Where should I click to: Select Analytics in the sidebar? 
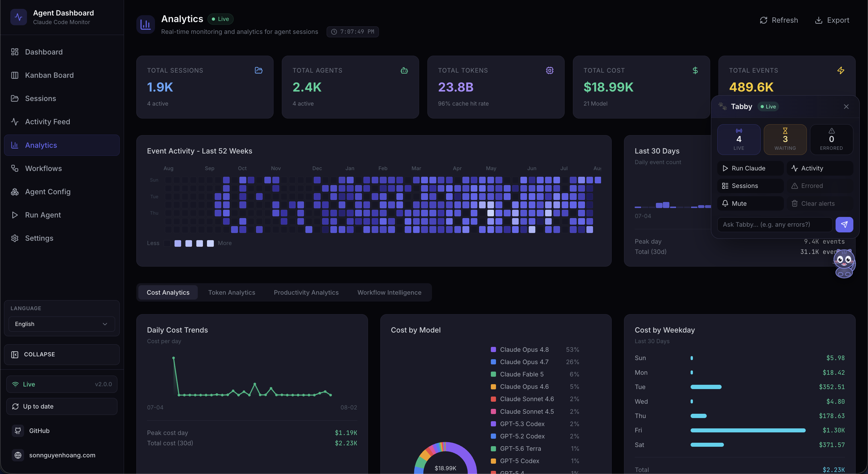pyautogui.click(x=62, y=145)
